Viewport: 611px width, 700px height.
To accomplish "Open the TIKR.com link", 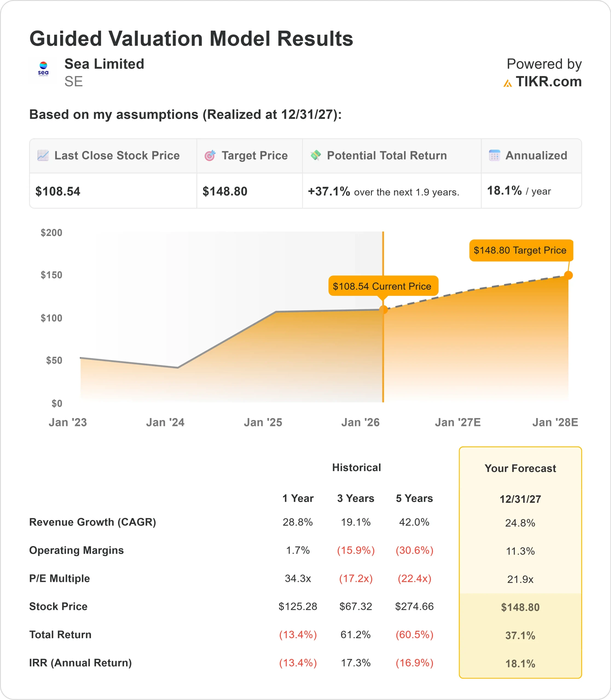I will (548, 82).
